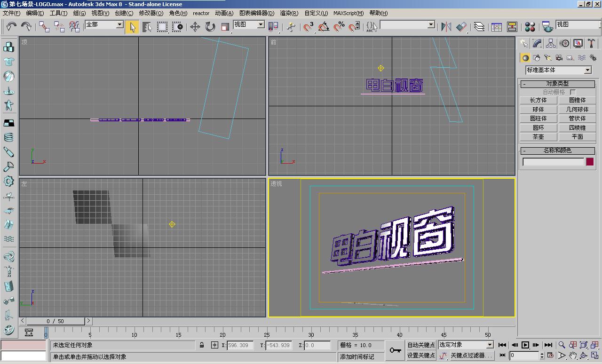Click the object color swatch
This screenshot has height=364, width=602.
[590, 162]
